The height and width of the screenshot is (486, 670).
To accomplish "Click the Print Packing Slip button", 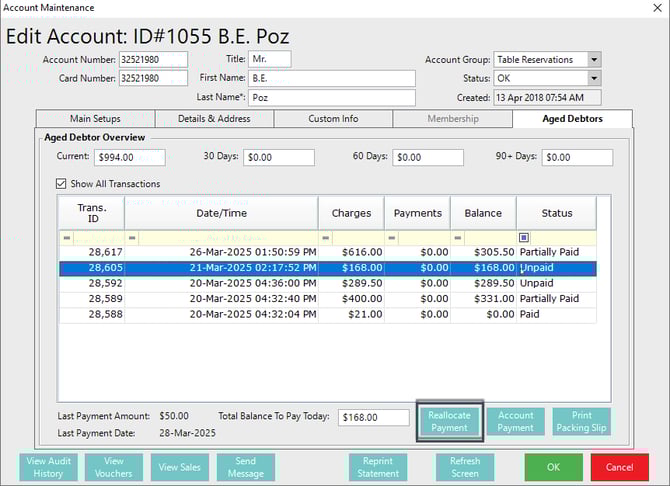I will [581, 421].
